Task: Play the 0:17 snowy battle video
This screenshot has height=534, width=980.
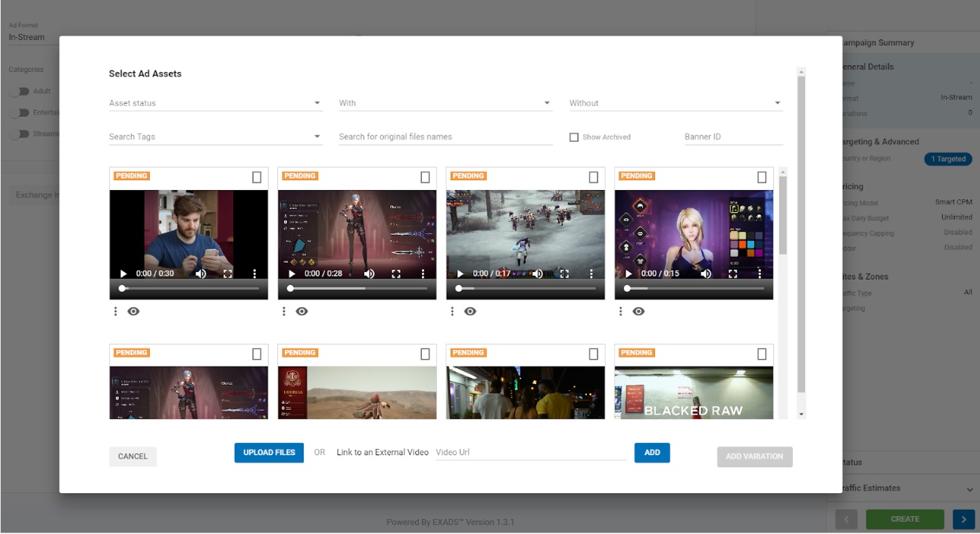Action: coord(460,273)
